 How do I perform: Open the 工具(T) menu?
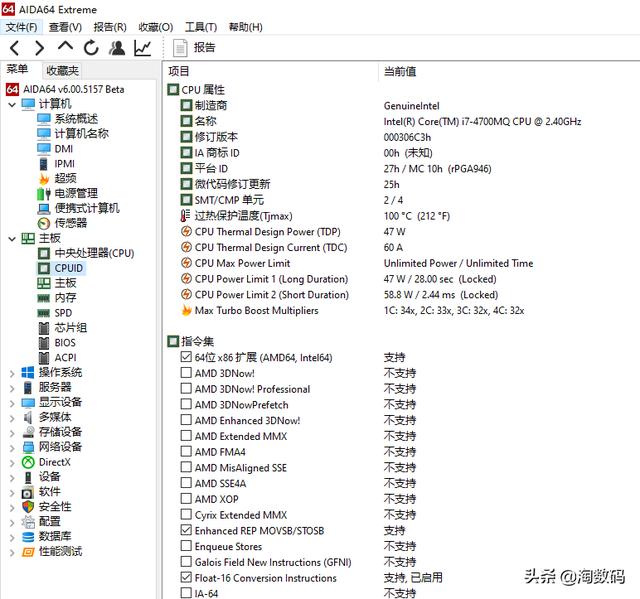point(201,27)
